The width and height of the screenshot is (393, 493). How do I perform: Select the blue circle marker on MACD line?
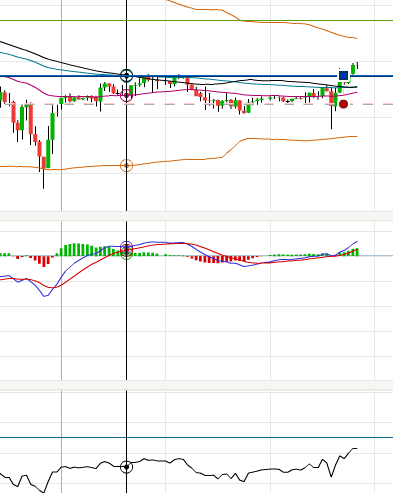126,247
